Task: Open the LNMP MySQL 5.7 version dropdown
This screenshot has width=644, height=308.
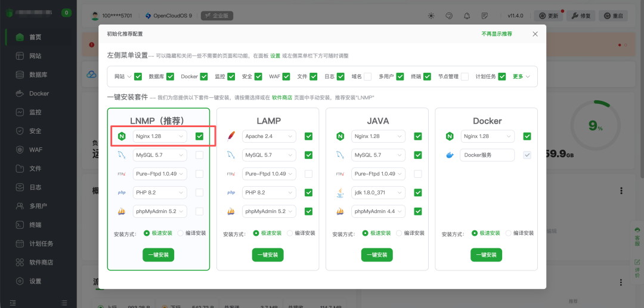Action: point(160,155)
